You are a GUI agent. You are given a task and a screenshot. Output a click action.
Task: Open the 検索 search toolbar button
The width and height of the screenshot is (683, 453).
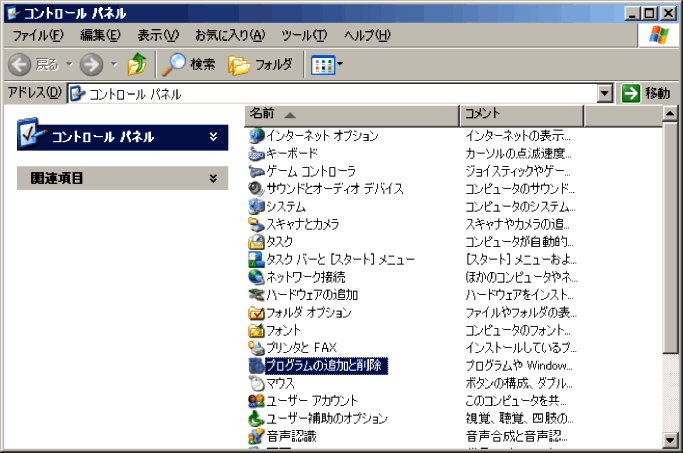point(189,64)
